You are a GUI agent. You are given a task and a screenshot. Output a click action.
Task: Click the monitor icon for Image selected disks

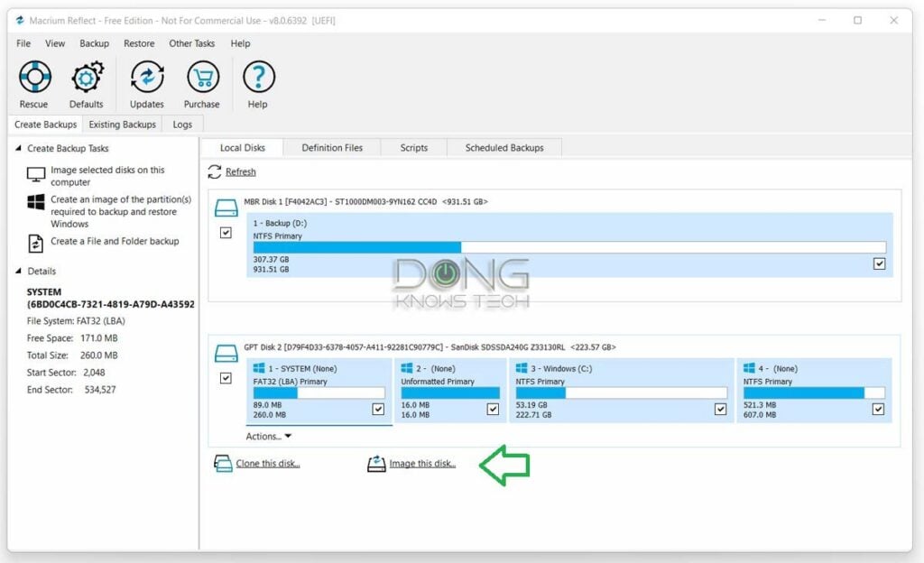click(36, 175)
